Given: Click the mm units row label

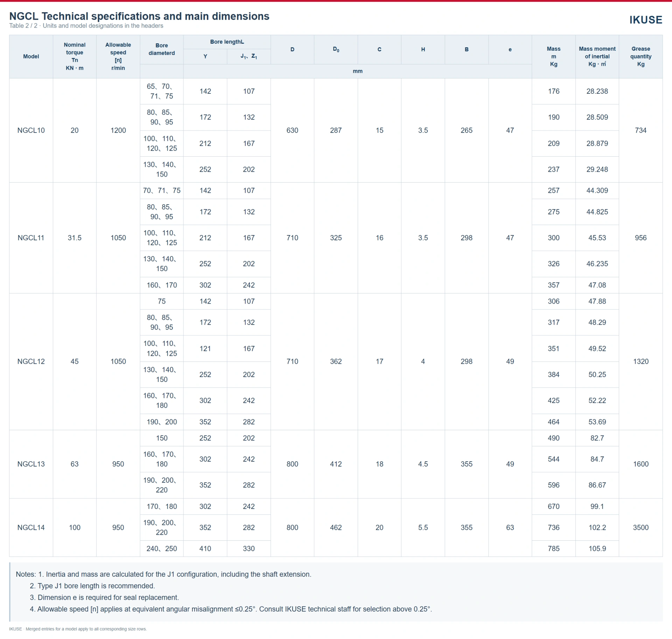Looking at the screenshot, I should pyautogui.click(x=358, y=71).
